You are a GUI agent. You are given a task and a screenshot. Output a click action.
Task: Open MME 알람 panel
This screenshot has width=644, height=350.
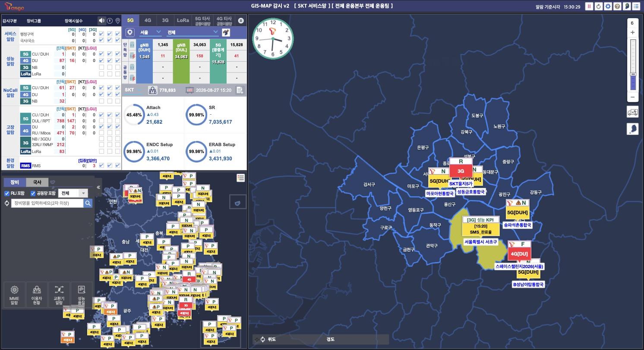[14, 294]
